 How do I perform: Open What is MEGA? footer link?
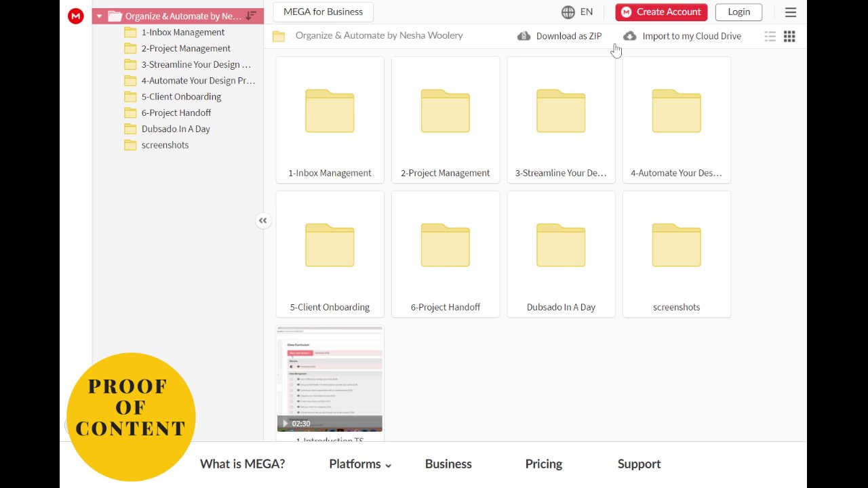(242, 464)
